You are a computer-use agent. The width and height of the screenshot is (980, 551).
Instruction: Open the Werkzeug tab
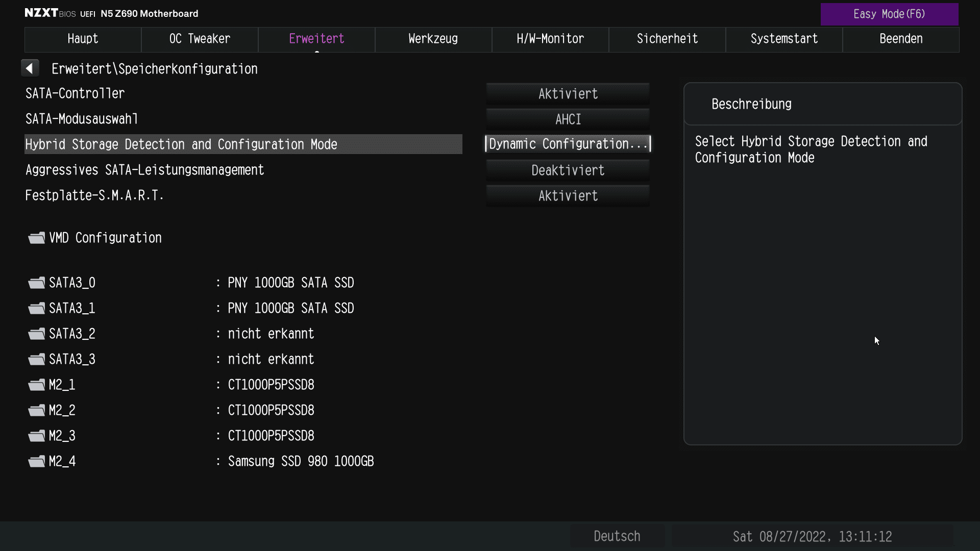pyautogui.click(x=433, y=39)
